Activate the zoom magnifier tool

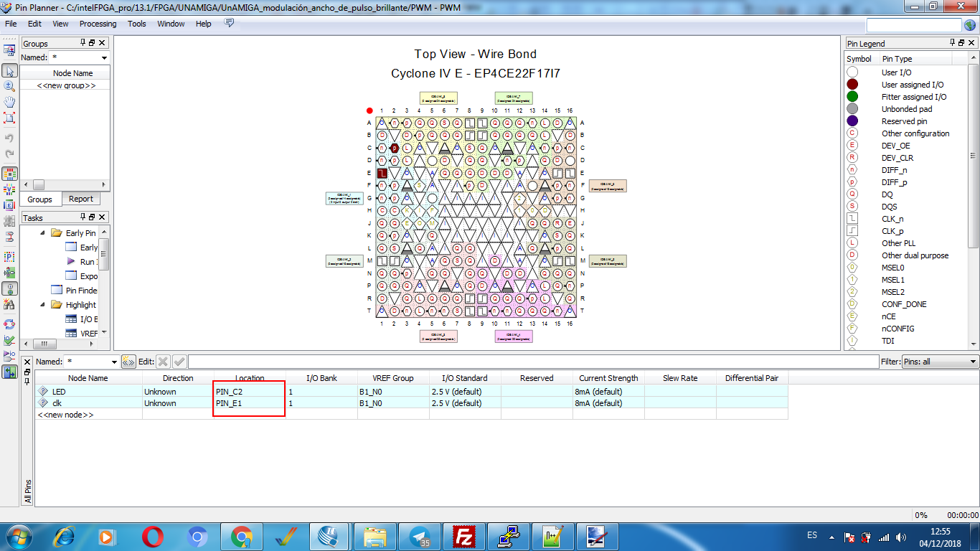pyautogui.click(x=10, y=86)
